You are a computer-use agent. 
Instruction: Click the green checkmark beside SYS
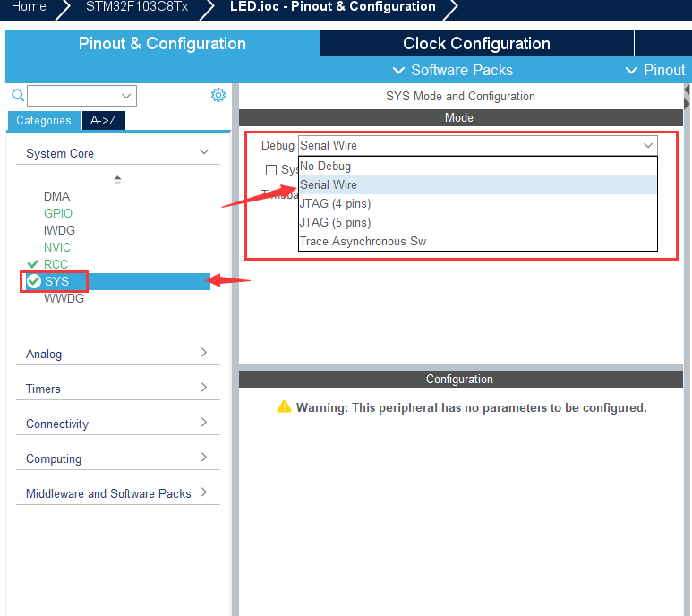34,281
